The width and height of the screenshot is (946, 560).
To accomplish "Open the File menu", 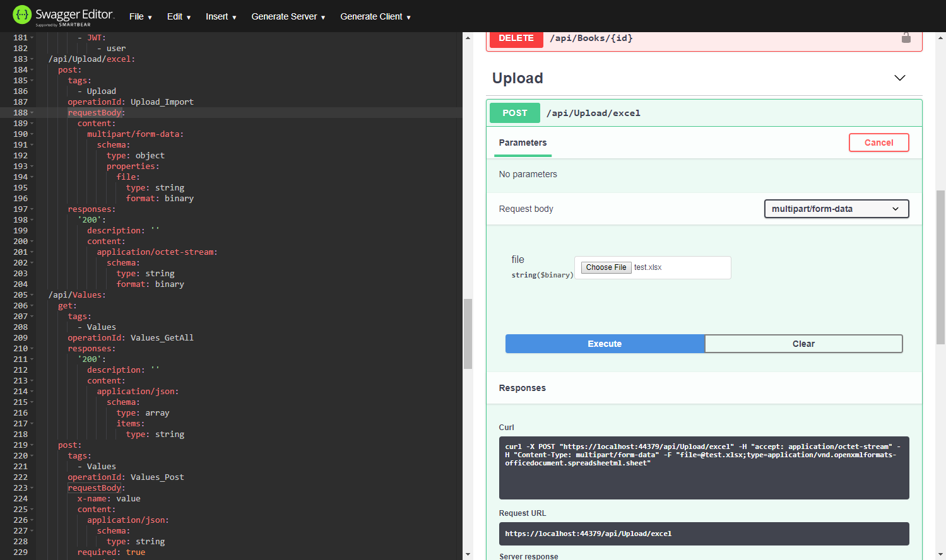I will point(140,16).
